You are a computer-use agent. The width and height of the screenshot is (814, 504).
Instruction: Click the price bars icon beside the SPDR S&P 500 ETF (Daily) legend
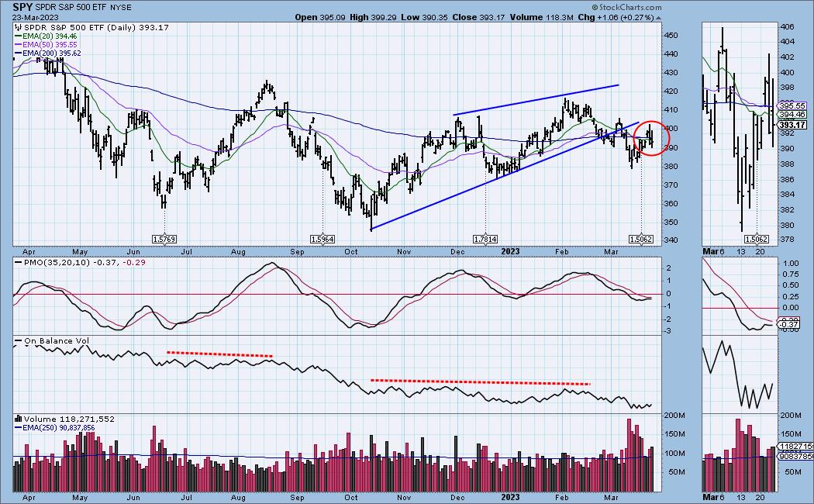pyautogui.click(x=19, y=27)
